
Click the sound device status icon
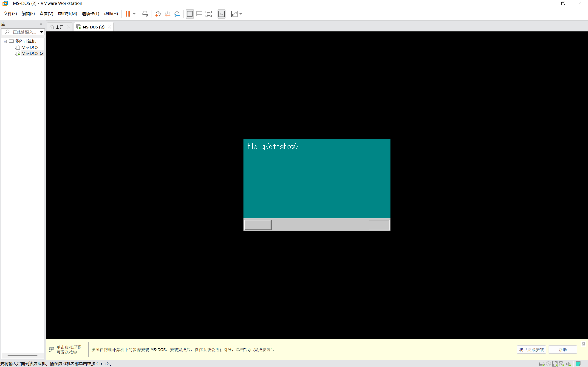point(568,364)
